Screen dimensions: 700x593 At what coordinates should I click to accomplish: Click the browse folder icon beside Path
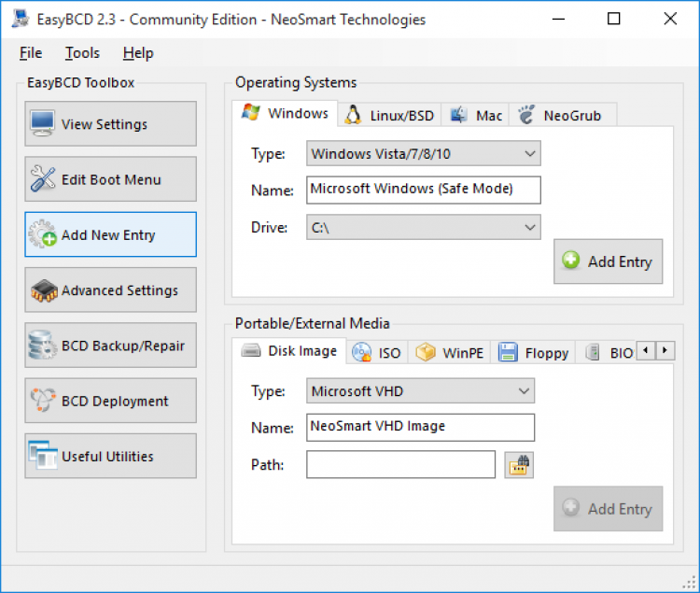pyautogui.click(x=519, y=464)
